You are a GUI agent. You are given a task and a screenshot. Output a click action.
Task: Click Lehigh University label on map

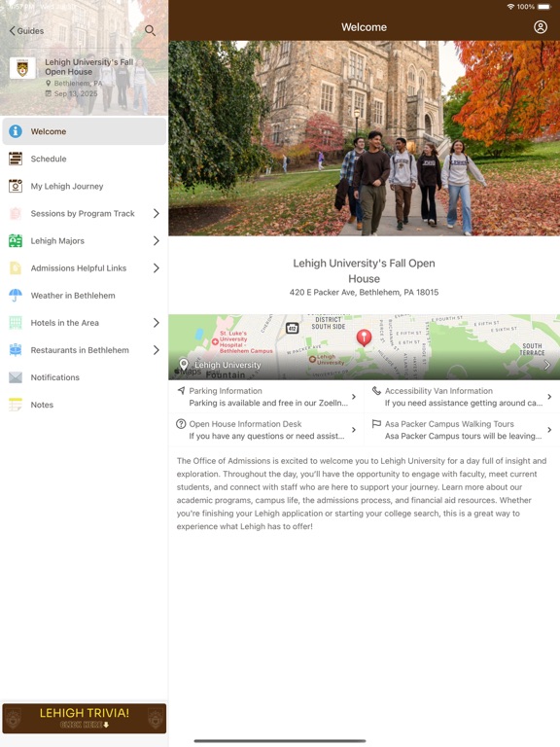click(x=227, y=365)
